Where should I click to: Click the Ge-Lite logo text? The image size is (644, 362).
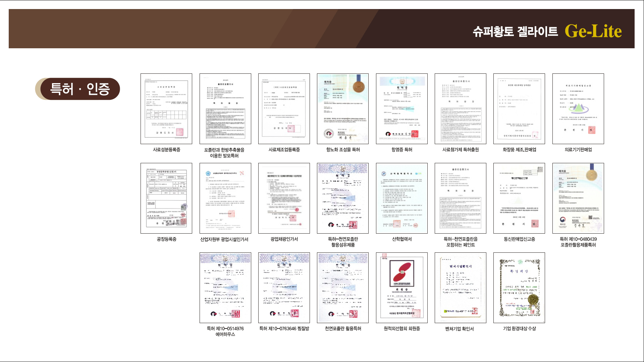(x=593, y=31)
